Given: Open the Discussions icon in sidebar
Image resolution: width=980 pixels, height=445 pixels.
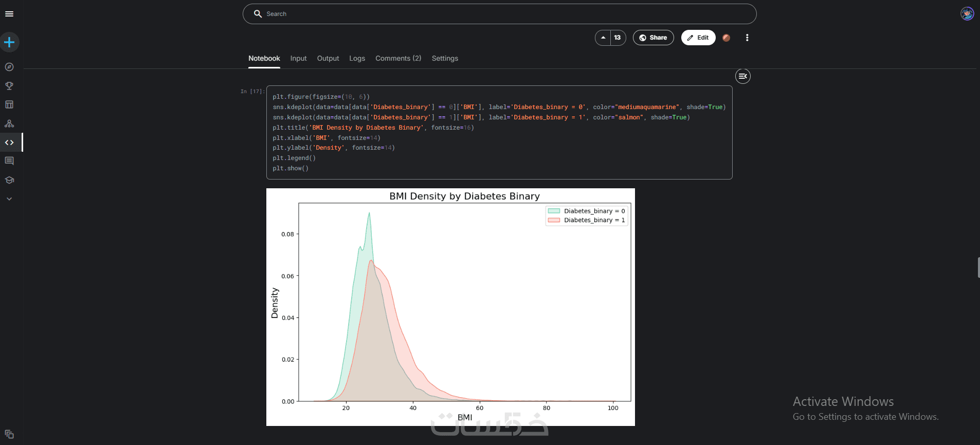Looking at the screenshot, I should click(x=9, y=161).
